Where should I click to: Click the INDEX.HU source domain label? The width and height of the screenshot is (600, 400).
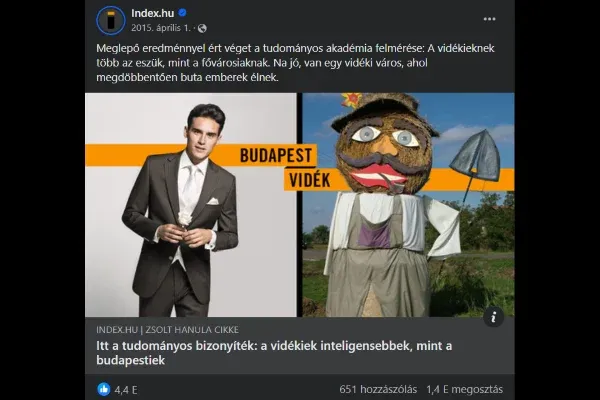click(x=117, y=329)
